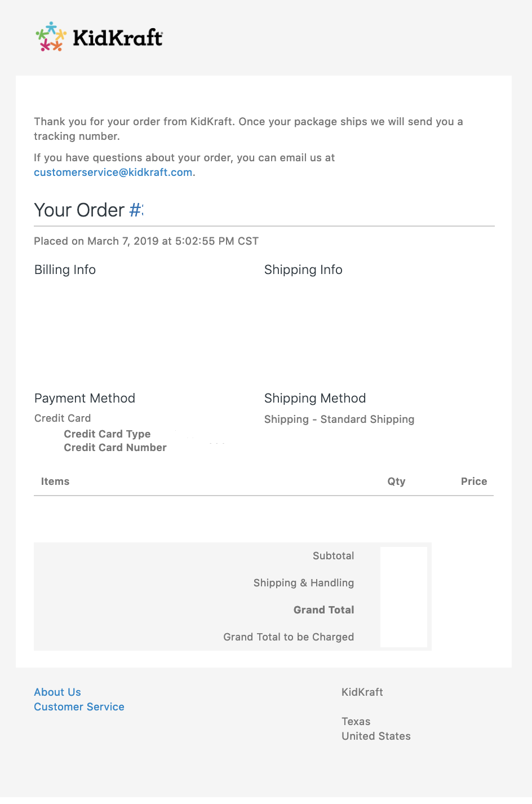Click the Shipping Info heading

(x=303, y=270)
